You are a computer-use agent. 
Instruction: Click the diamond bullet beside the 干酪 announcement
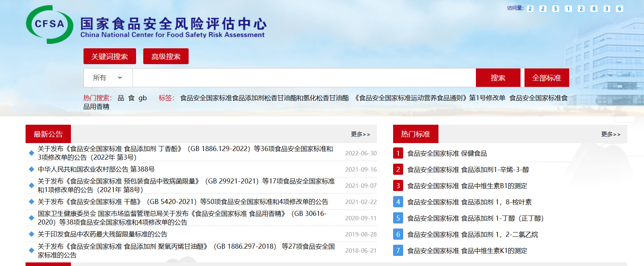point(32,202)
